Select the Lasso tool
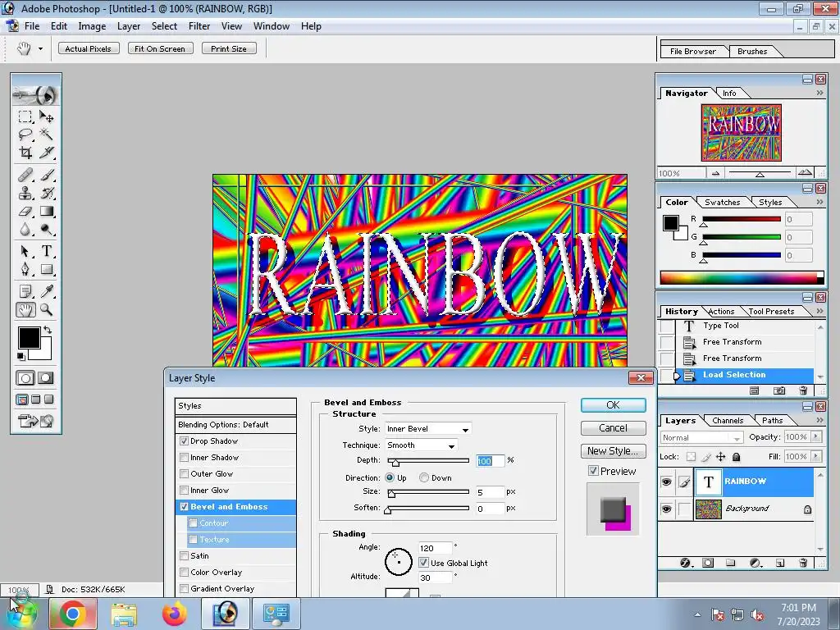This screenshot has width=840, height=630. coord(25,135)
